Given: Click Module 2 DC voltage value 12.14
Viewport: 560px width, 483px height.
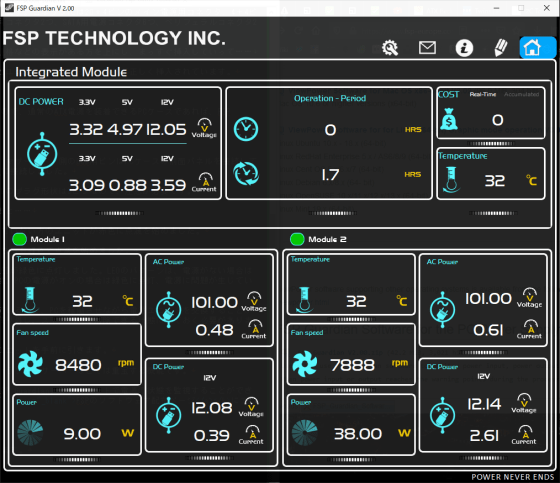Looking at the screenshot, I should (485, 404).
